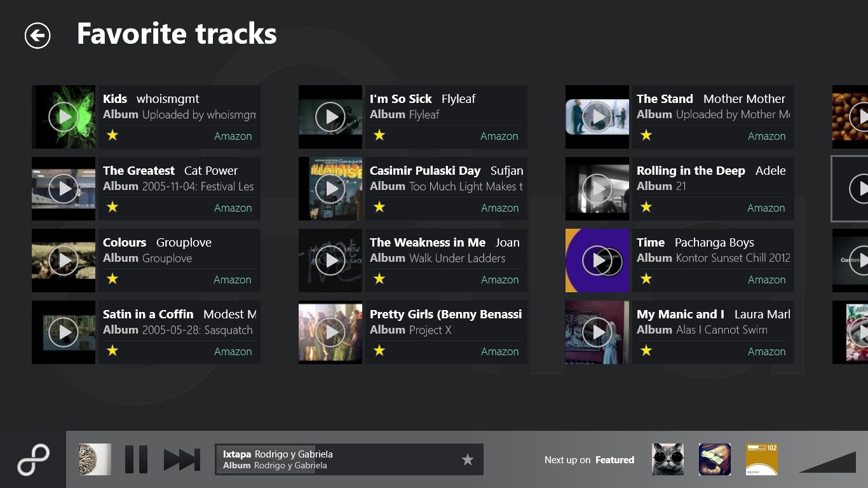Open Amazon link for Colours track
The image size is (868, 488).
233,280
